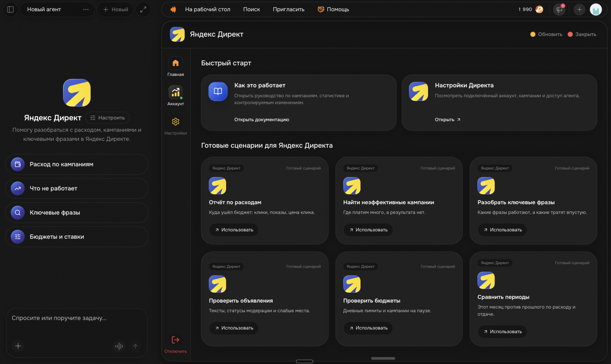Open the Поиск menu item
611x364 pixels.
tap(252, 10)
